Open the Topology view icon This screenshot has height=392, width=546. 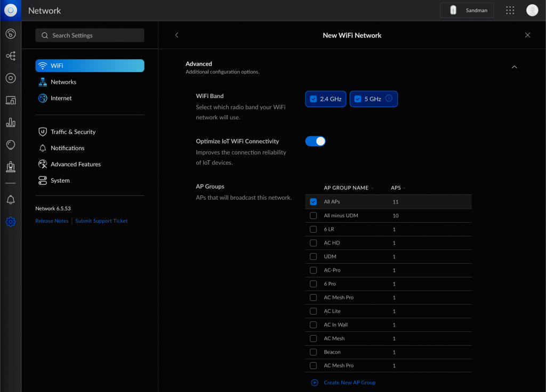pyautogui.click(x=11, y=55)
